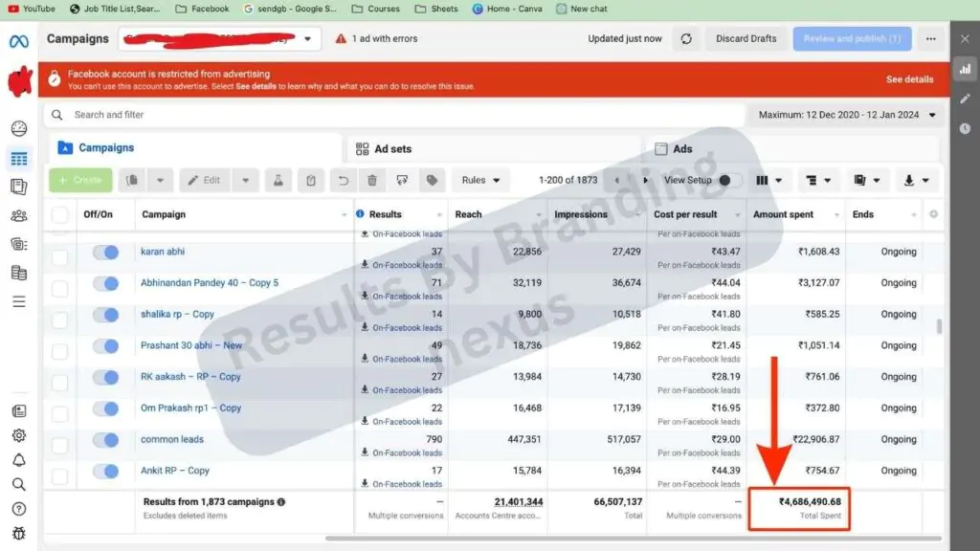Image resolution: width=980 pixels, height=551 pixels.
Task: Click the Discard Drafts button
Action: tap(746, 39)
